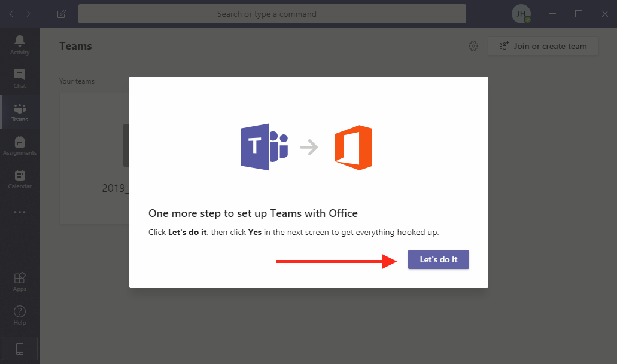Go back with the left arrow
Screen dimensions: 617x364
pos(12,14)
